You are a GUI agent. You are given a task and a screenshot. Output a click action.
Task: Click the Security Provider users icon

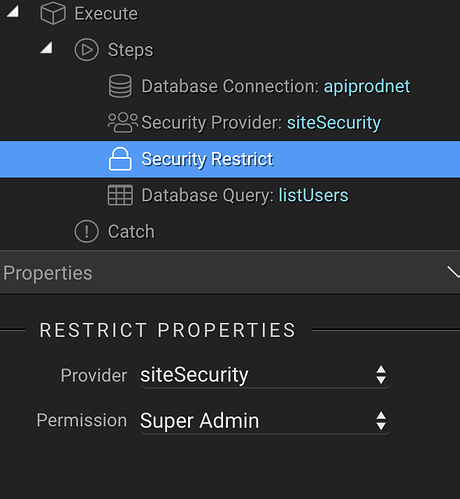coord(123,122)
